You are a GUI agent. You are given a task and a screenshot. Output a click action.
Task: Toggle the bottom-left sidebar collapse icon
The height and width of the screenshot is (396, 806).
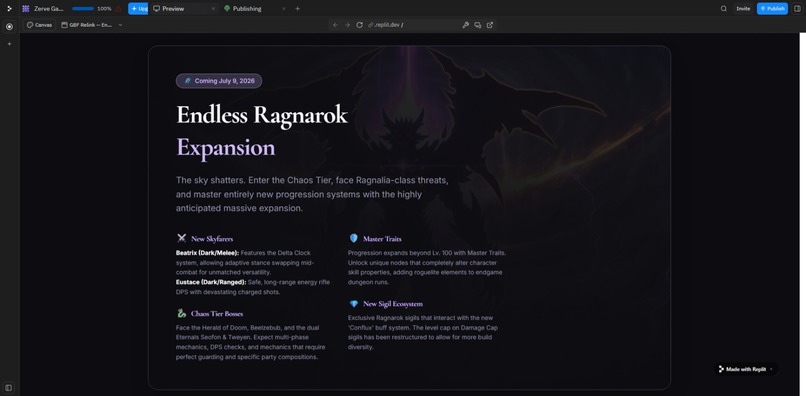click(9, 387)
